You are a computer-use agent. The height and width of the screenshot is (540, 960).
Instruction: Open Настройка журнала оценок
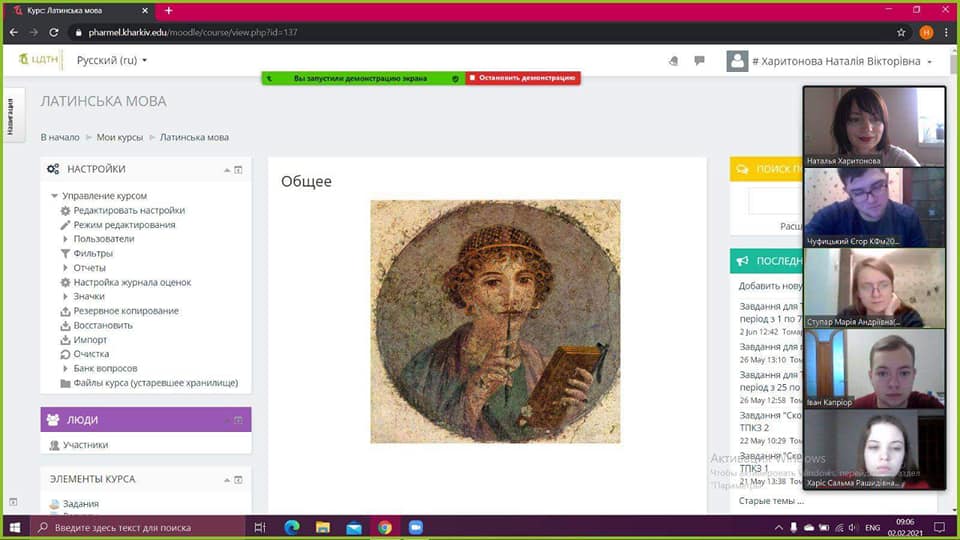coord(132,282)
